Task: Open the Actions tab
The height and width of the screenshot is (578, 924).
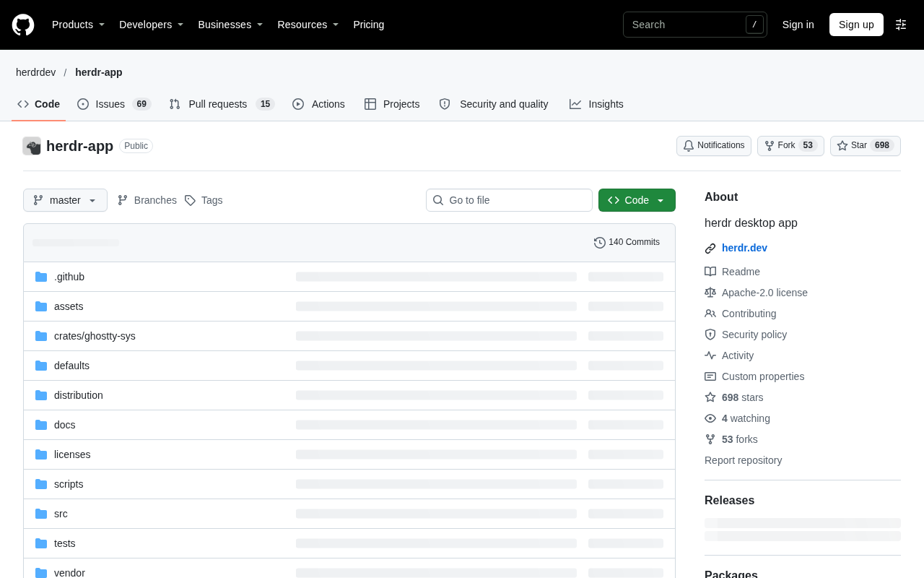Action: pos(318,104)
